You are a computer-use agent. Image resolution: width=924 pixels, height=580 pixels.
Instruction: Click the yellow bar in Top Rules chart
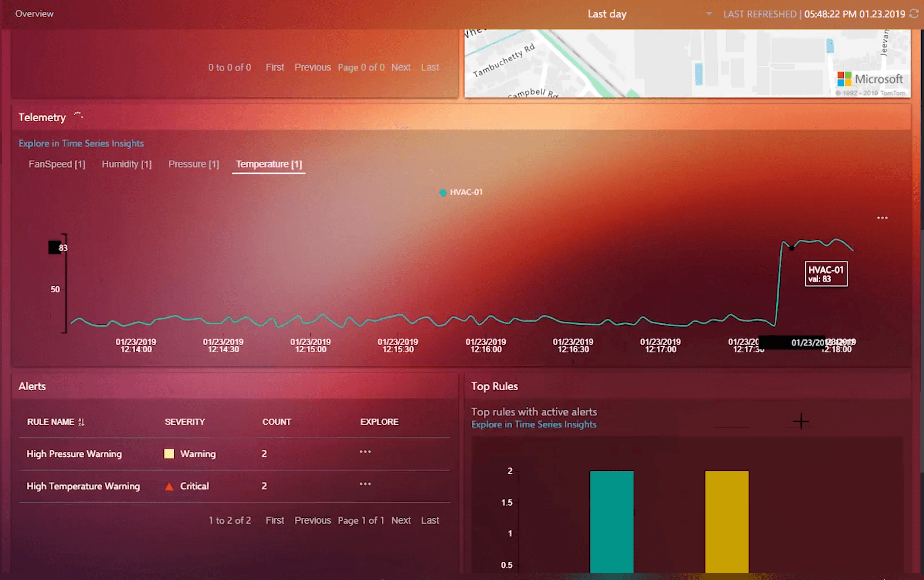727,521
